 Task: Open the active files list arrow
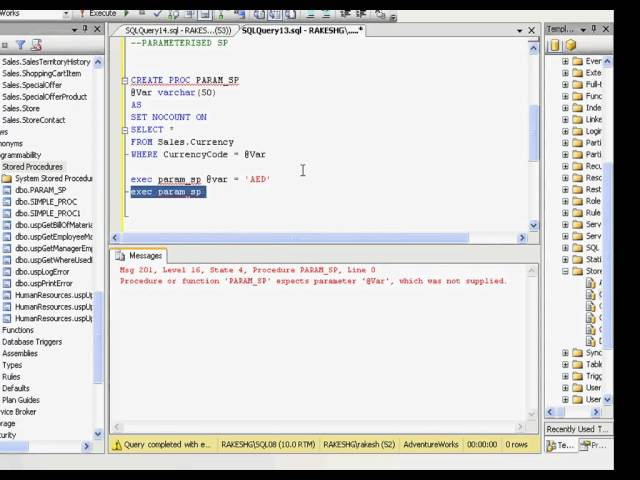(520, 31)
